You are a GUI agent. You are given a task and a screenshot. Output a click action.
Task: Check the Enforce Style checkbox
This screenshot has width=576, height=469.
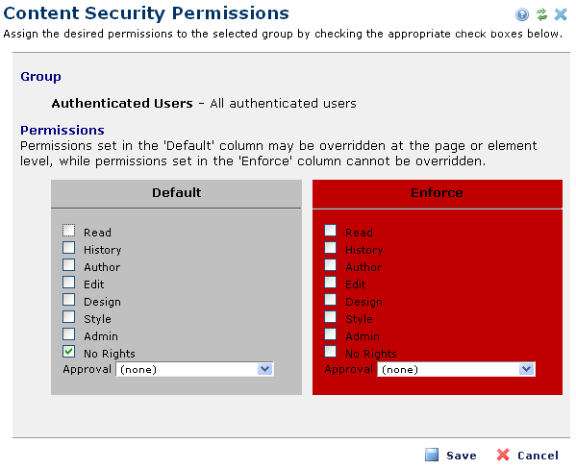click(x=330, y=317)
